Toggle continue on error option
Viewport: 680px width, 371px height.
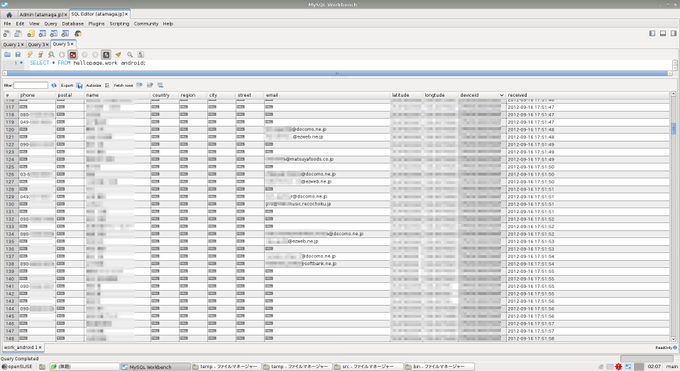[73, 55]
